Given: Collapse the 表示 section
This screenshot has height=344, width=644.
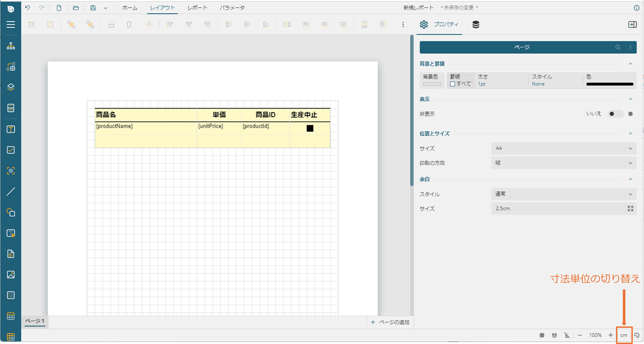Looking at the screenshot, I should coord(630,99).
